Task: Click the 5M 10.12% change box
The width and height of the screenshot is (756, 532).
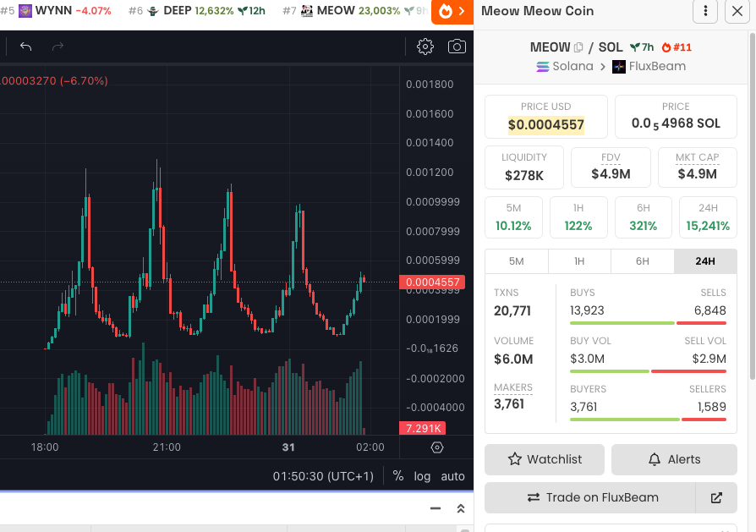Action: coord(513,217)
